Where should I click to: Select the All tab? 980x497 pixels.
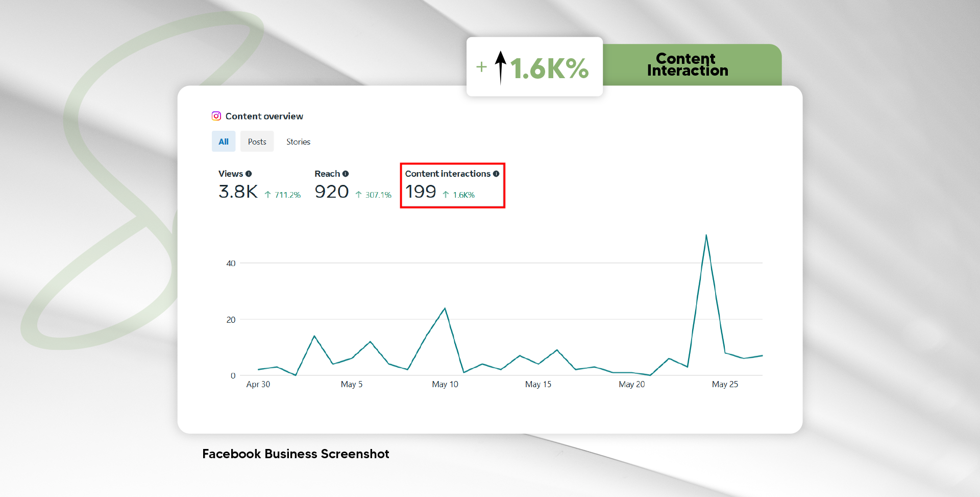[224, 141]
